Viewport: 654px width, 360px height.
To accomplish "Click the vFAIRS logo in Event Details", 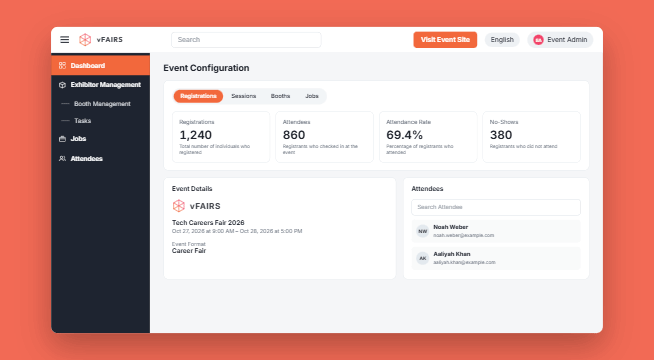I will coord(196,206).
